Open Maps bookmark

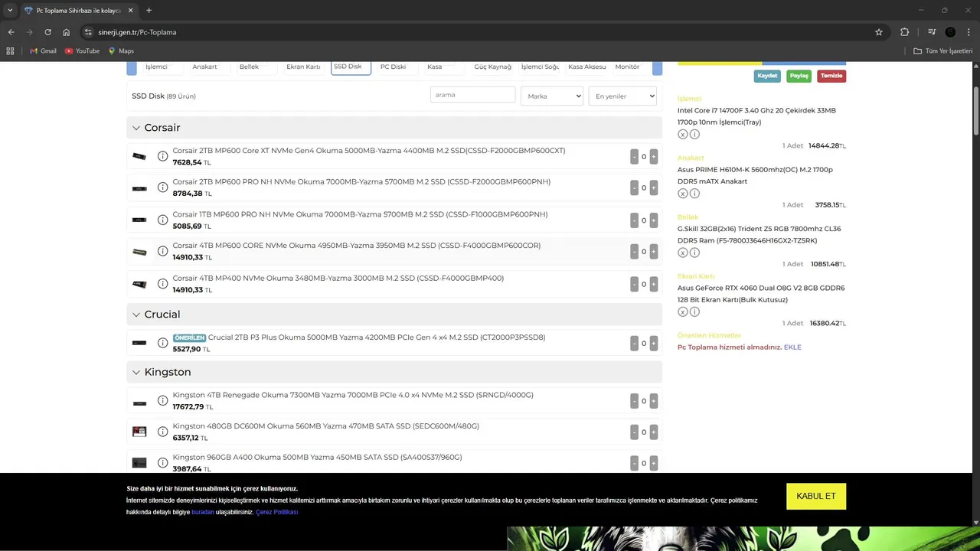pos(121,51)
